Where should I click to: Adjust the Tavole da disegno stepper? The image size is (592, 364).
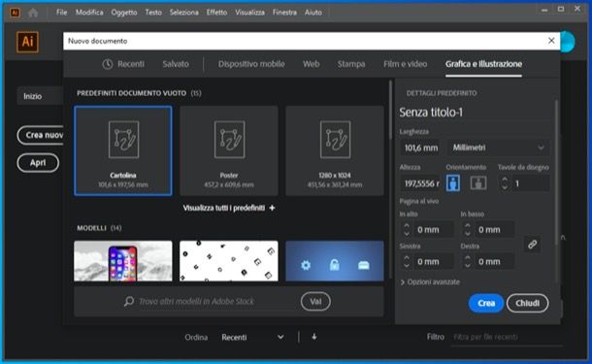click(x=505, y=183)
